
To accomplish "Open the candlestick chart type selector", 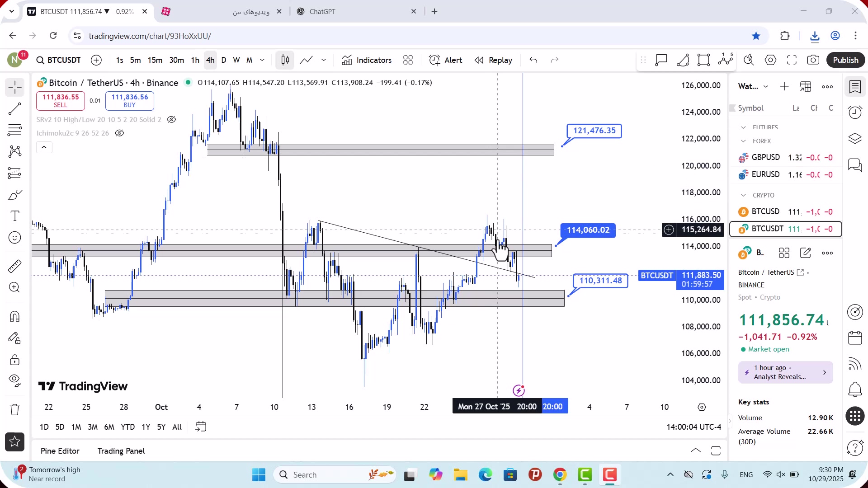I will 285,60.
